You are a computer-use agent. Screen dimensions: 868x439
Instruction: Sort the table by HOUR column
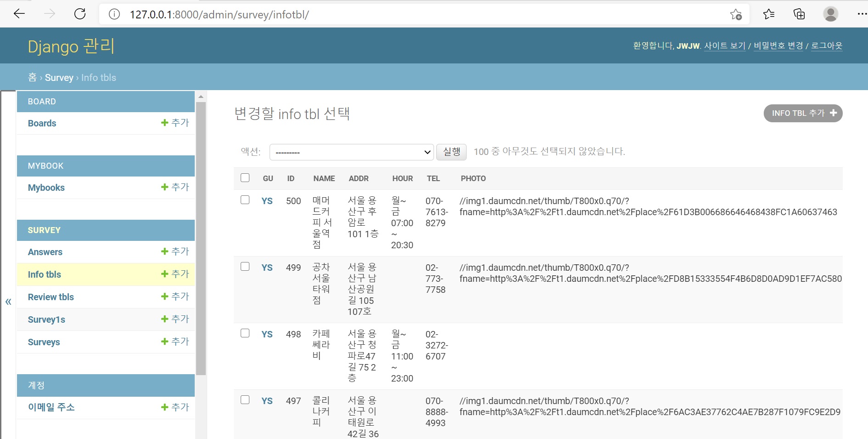(x=402, y=178)
